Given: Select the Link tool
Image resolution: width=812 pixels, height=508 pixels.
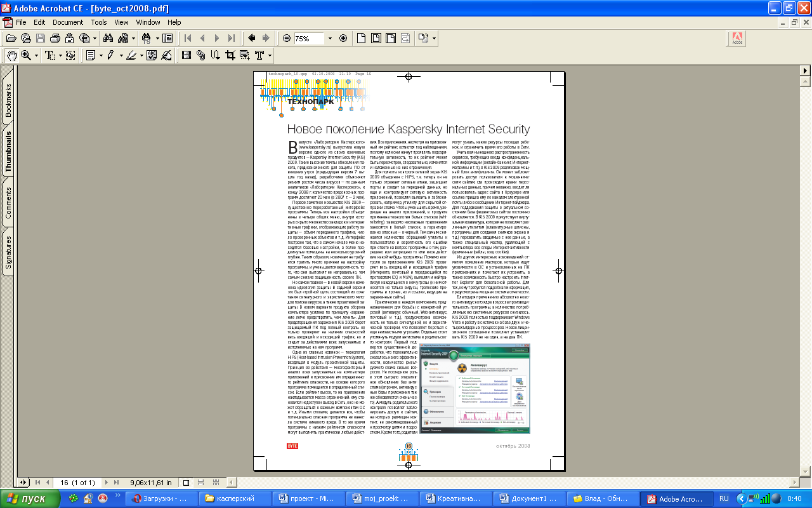Looking at the screenshot, I should point(200,55).
